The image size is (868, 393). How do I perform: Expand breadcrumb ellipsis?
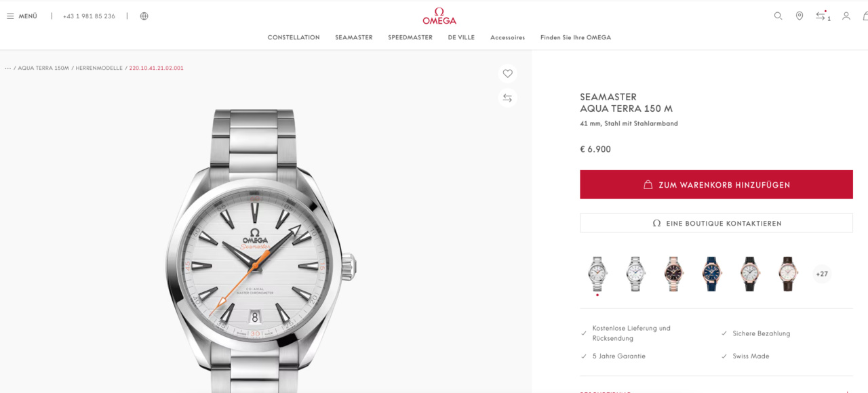tap(8, 68)
